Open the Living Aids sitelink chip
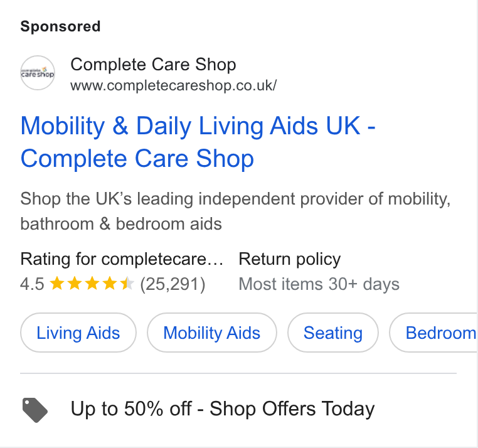The height and width of the screenshot is (448, 478). (78, 333)
